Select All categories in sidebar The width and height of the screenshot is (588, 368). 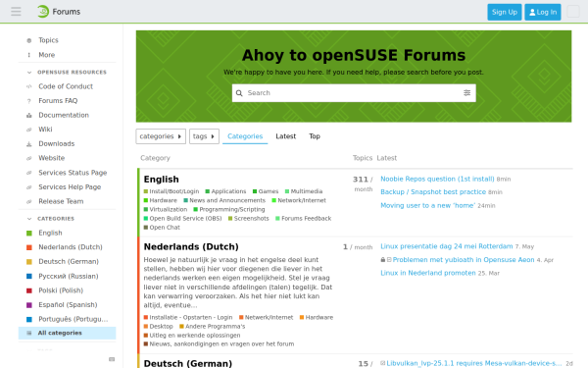67,333
